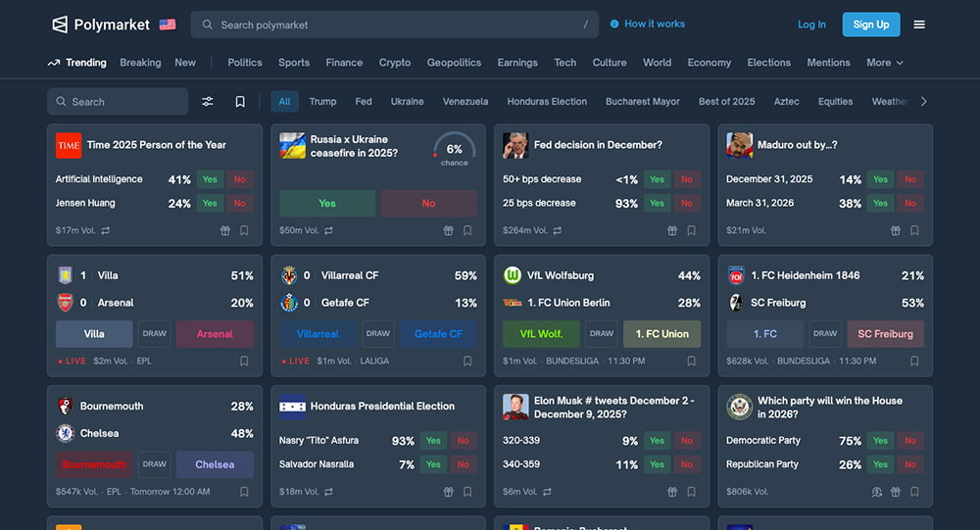Click gift icon on Honduras Presidential Election card
This screenshot has height=530, width=980.
click(448, 491)
